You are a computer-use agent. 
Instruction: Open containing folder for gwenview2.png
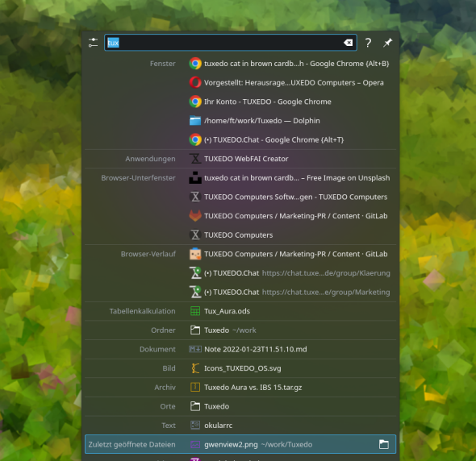coord(384,444)
